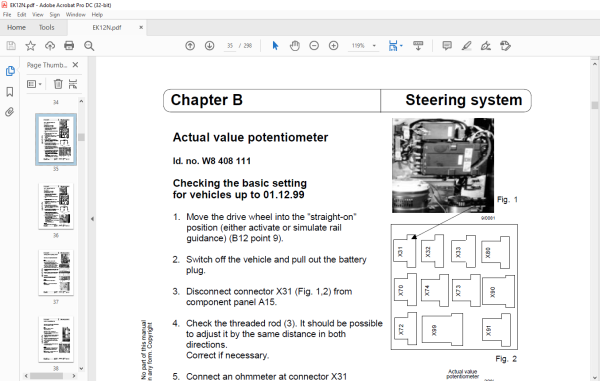This screenshot has width=600, height=381.
Task: Click the Print file icon
Action: (69, 46)
